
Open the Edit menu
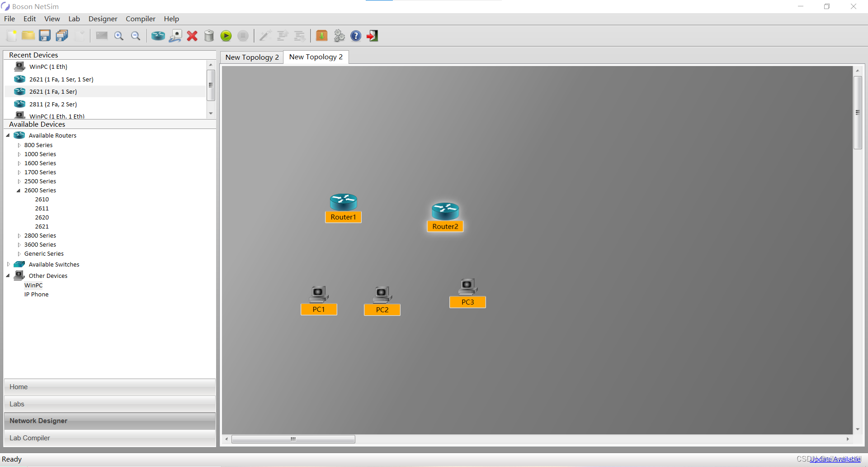coord(30,19)
